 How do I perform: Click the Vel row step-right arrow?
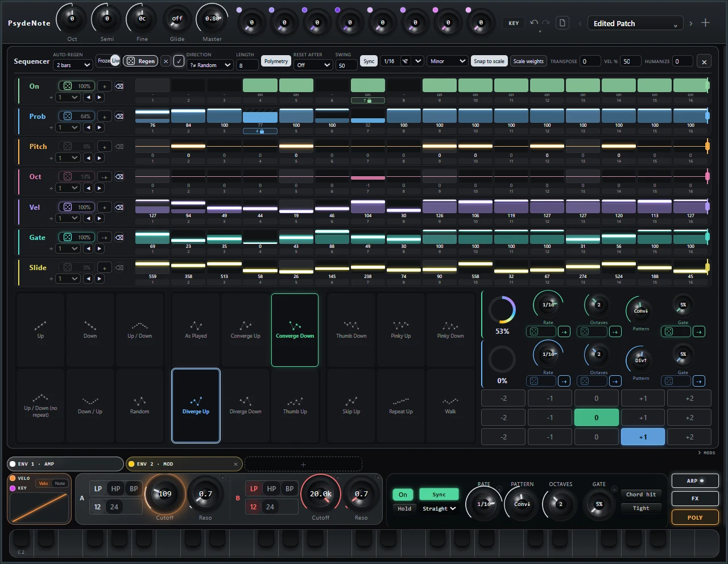click(x=100, y=218)
